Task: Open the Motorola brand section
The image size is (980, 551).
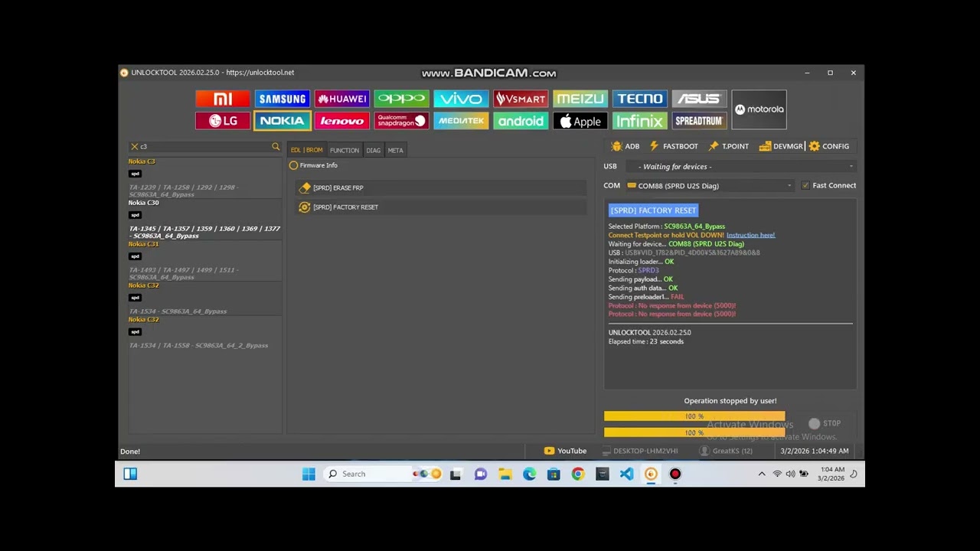Action: 759,109
